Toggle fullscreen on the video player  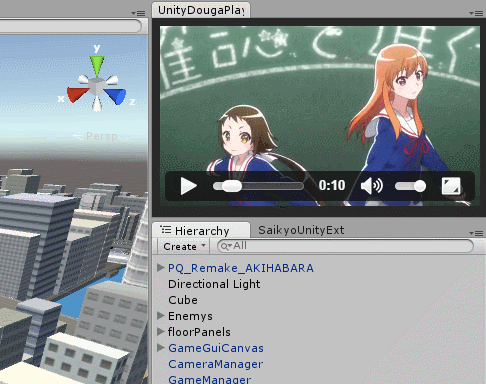click(451, 186)
